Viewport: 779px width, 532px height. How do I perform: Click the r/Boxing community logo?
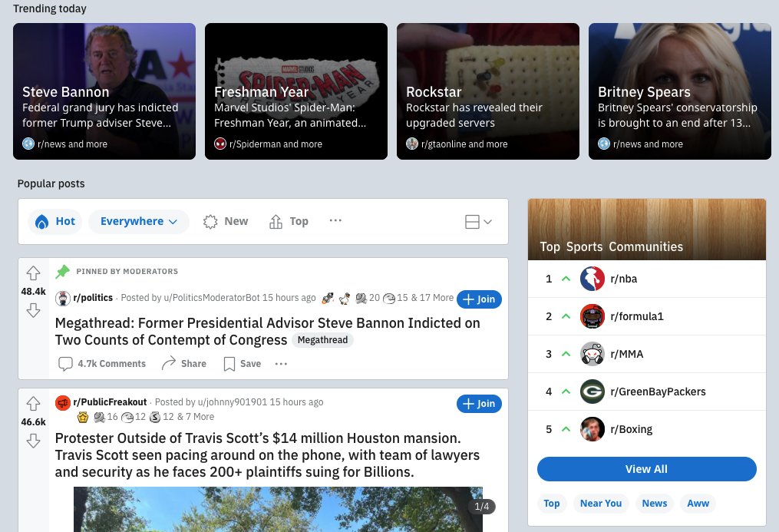point(593,429)
